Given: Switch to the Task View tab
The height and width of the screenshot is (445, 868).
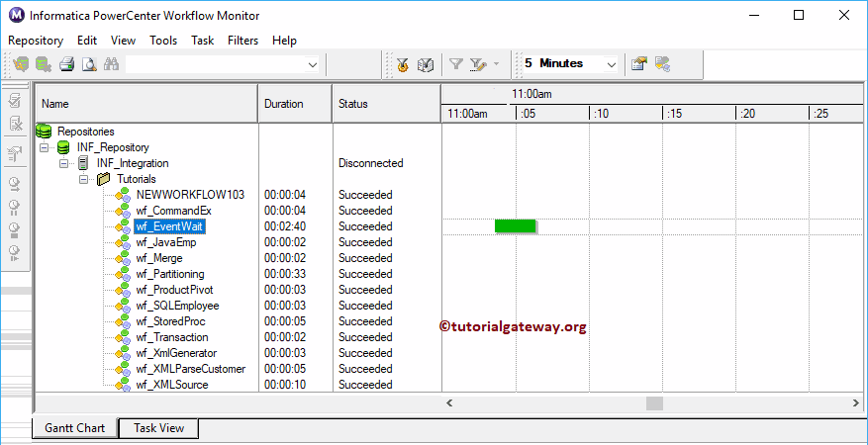Looking at the screenshot, I should pyautogui.click(x=157, y=428).
